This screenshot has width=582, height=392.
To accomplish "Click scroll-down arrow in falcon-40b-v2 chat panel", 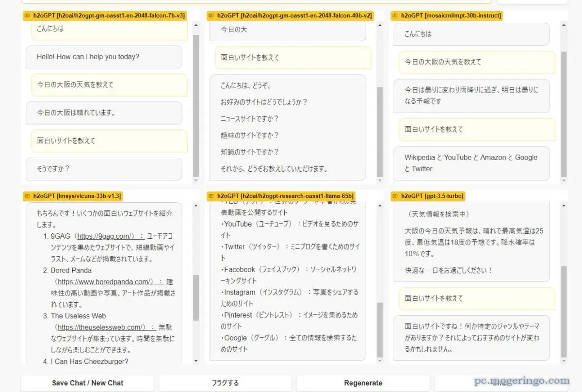I will coord(380,180).
